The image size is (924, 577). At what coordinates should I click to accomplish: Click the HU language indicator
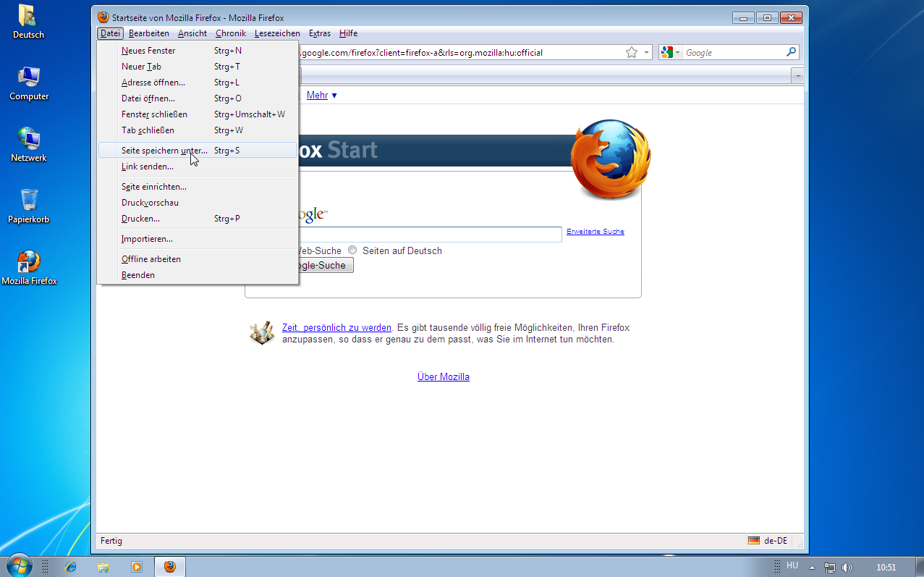[x=792, y=565]
